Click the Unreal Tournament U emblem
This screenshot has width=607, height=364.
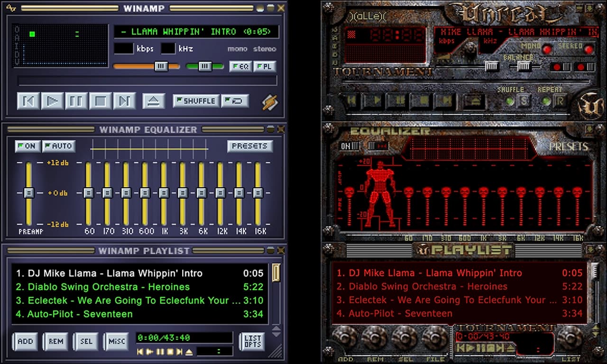tap(591, 107)
